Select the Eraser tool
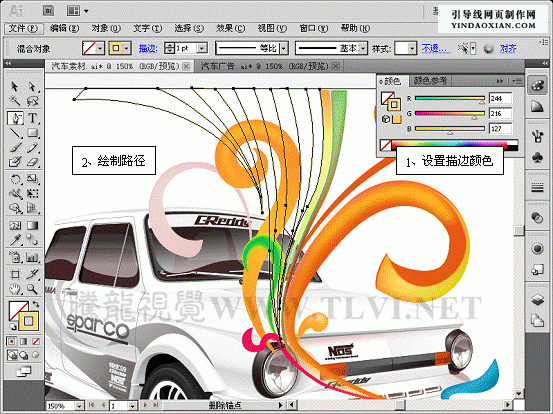 click(32, 162)
